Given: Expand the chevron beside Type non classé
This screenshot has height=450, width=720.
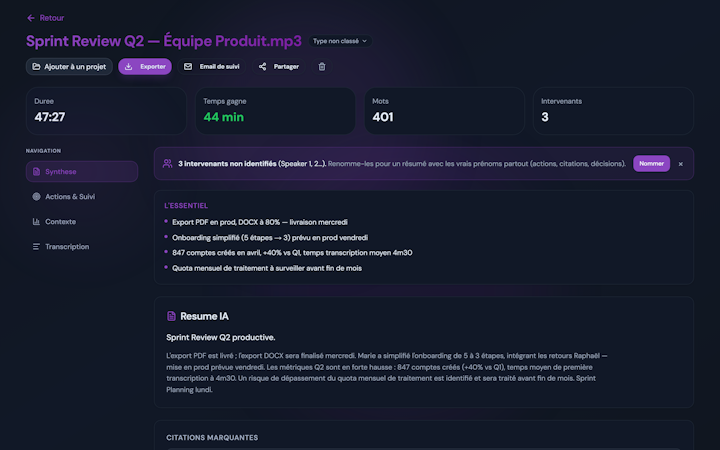Looking at the screenshot, I should tap(365, 41).
